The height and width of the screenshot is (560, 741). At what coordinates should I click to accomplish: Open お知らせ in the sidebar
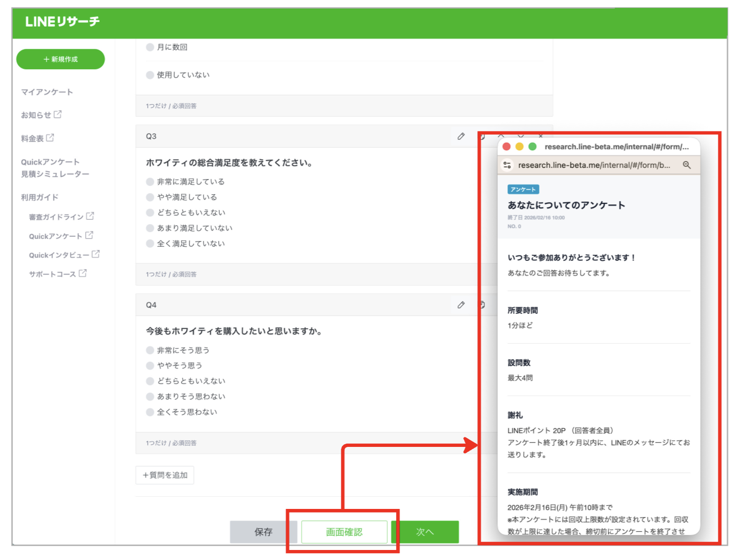click(x=36, y=115)
